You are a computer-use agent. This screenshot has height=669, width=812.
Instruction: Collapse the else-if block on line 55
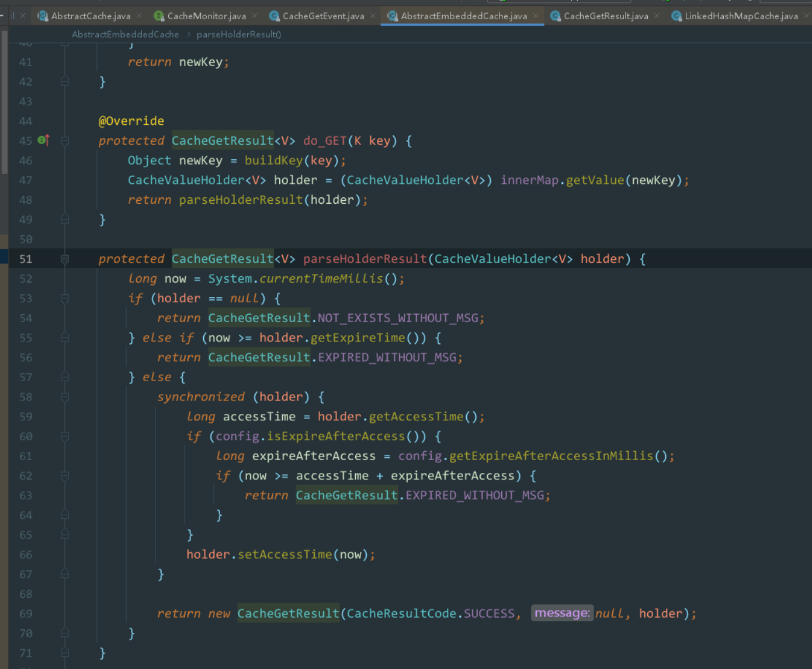(65, 337)
